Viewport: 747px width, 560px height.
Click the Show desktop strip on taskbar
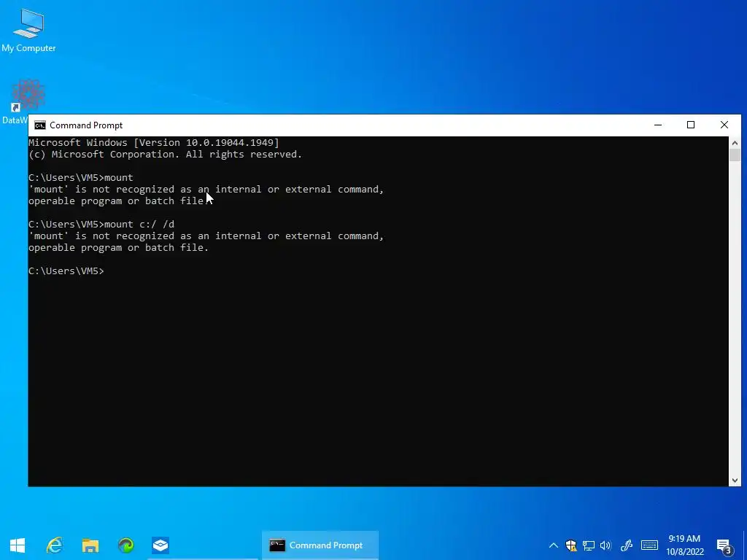tap(744, 545)
